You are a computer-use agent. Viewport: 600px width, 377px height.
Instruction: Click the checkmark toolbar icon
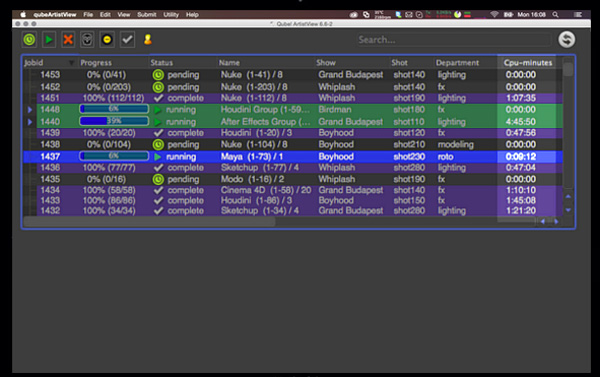pyautogui.click(x=127, y=39)
